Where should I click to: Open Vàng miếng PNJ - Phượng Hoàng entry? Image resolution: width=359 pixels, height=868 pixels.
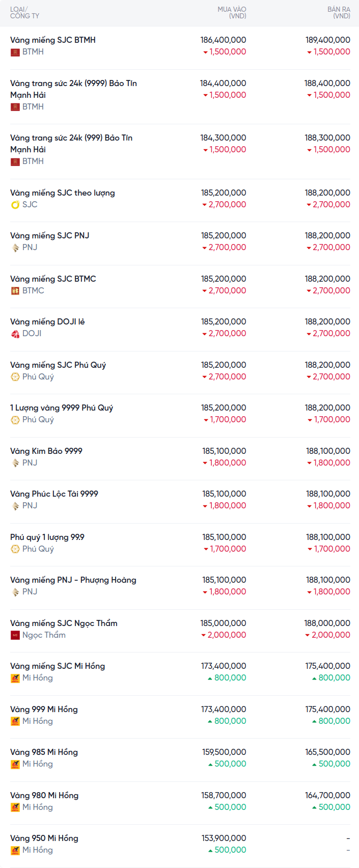pos(73,580)
